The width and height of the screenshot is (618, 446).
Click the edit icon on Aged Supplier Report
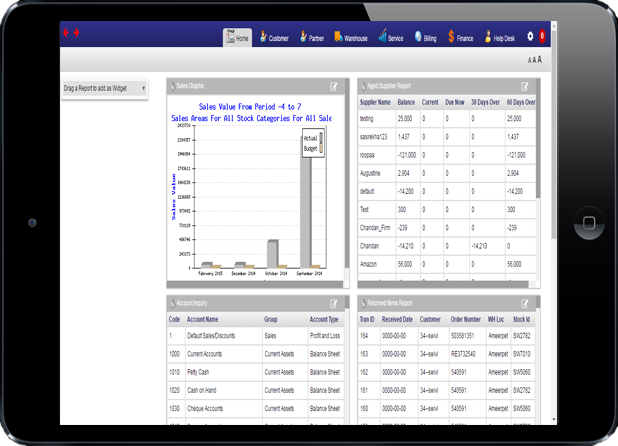tap(525, 87)
